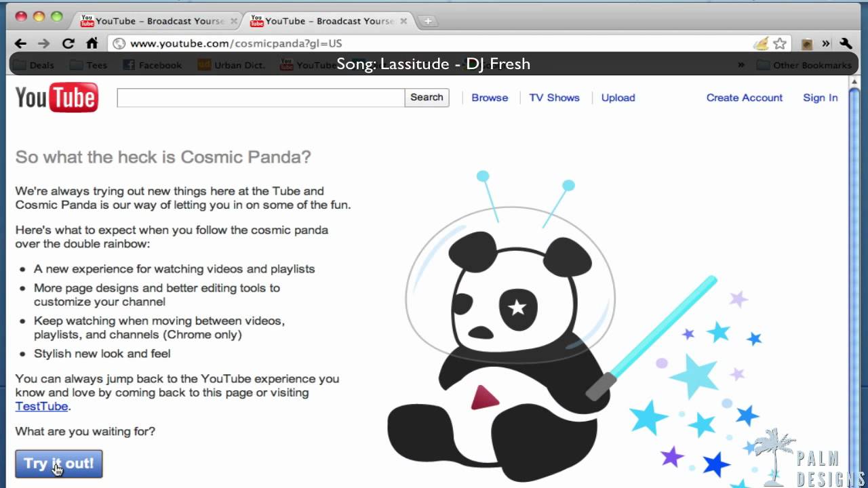868x488 pixels.
Task: Click the globe site-info icon in address bar
Action: pos(119,43)
